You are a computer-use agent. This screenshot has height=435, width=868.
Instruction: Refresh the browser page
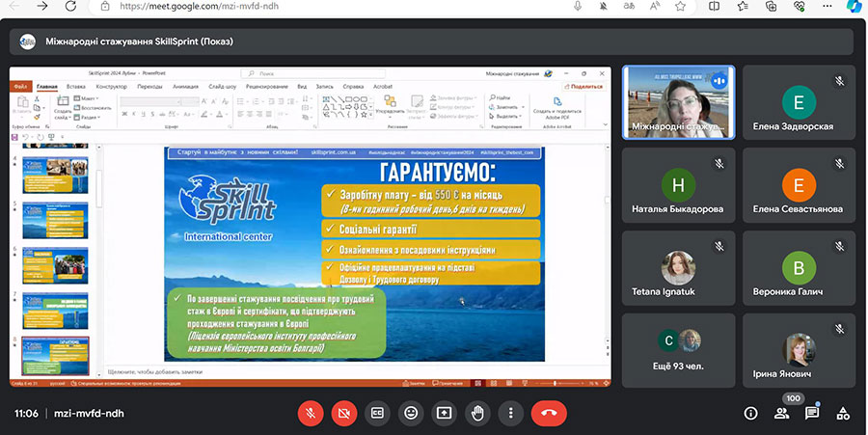point(70,6)
